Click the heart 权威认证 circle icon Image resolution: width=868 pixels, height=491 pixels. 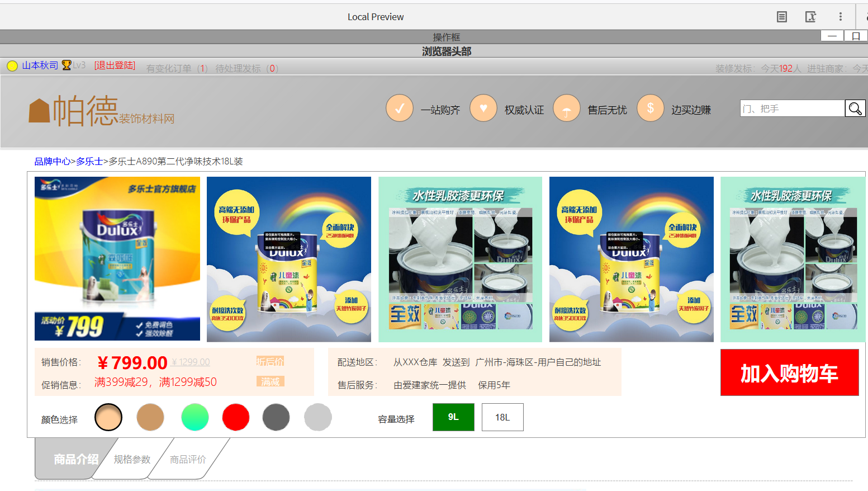pos(483,108)
